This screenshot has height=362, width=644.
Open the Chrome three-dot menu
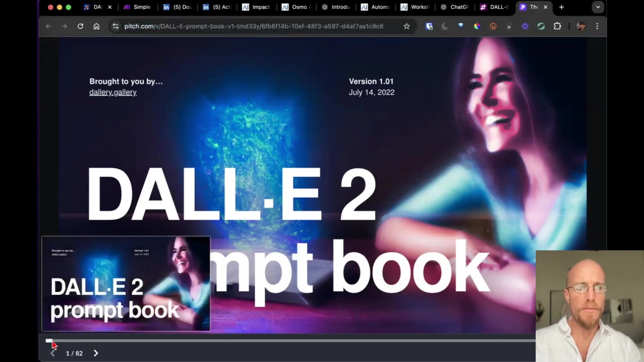(x=597, y=26)
